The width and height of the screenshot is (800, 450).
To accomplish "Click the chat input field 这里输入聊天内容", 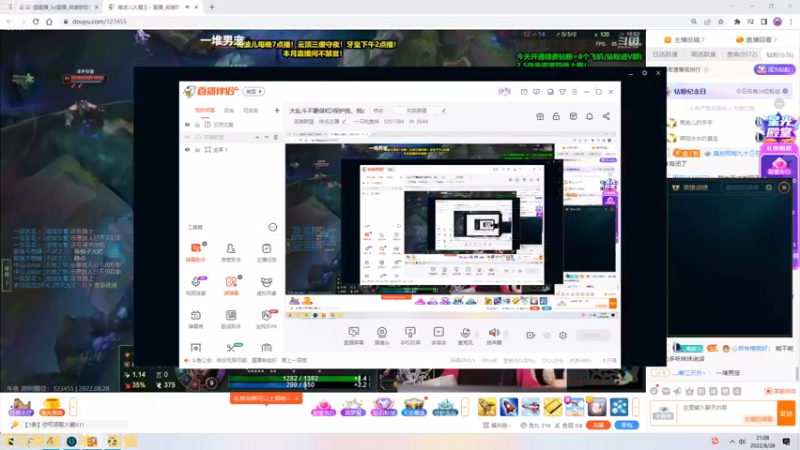I will point(726,413).
